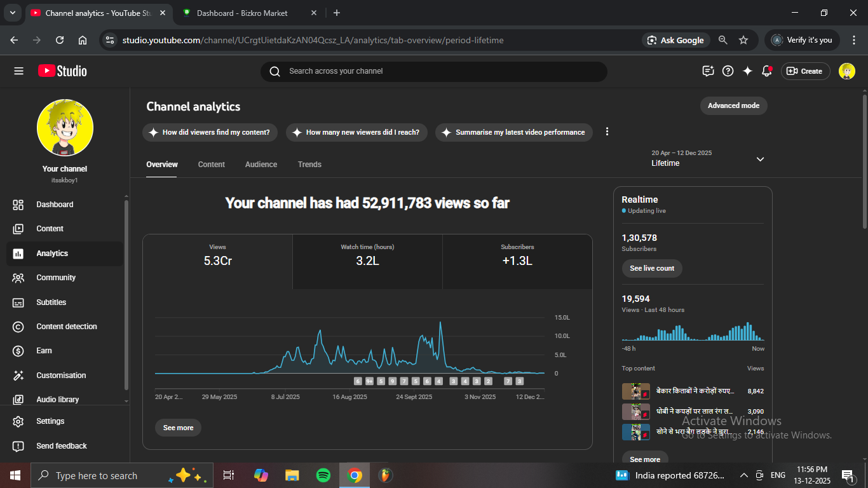The width and height of the screenshot is (868, 488).
Task: Switch to the Trends tab
Action: (x=309, y=165)
